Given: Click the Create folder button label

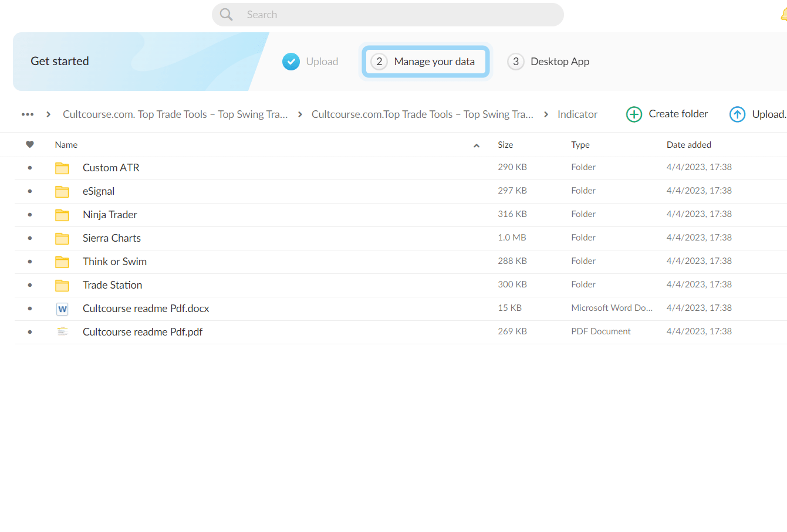Looking at the screenshot, I should tap(678, 114).
